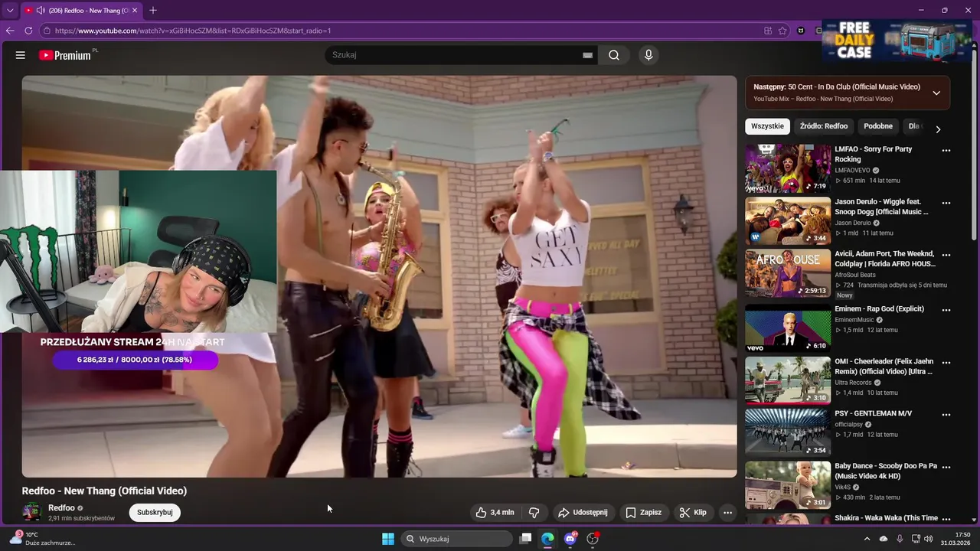This screenshot has width=980, height=551.
Task: Open options for Baby Dance Scooby Doo video
Action: tap(946, 467)
